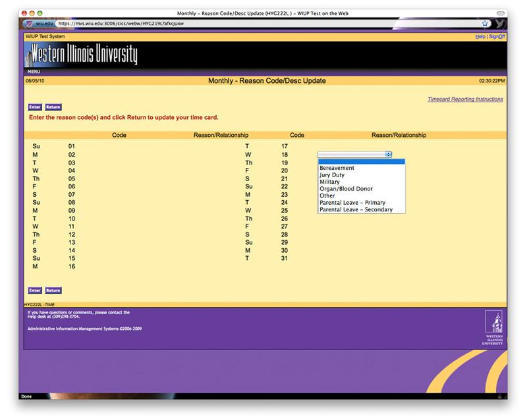
Task: Click the Enter button above the calendar
Action: click(35, 107)
